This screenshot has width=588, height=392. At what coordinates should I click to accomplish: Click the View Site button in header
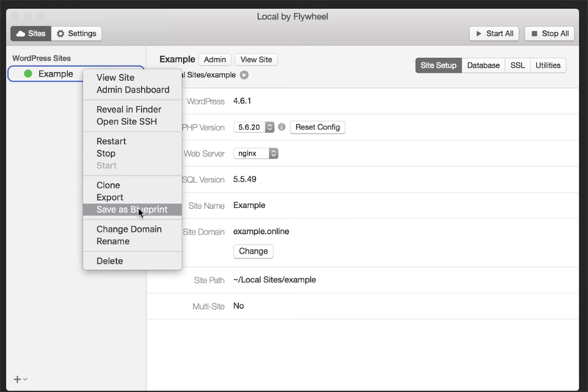[x=256, y=60]
